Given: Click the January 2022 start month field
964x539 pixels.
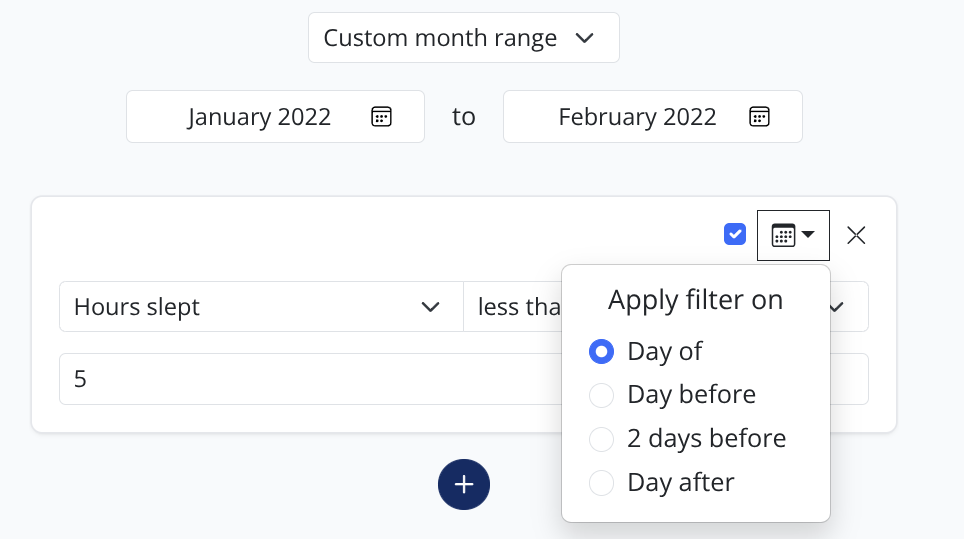Looking at the screenshot, I should (x=260, y=117).
